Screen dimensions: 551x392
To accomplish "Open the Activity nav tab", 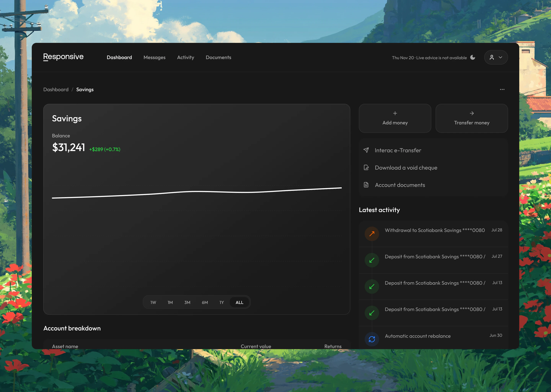I will 186,57.
